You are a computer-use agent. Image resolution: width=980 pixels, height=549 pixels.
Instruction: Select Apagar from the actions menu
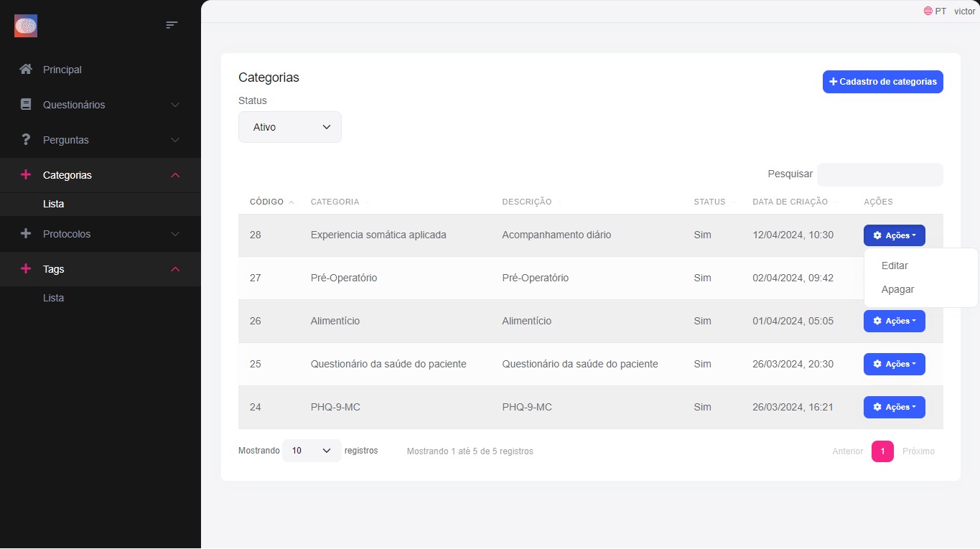tap(897, 289)
